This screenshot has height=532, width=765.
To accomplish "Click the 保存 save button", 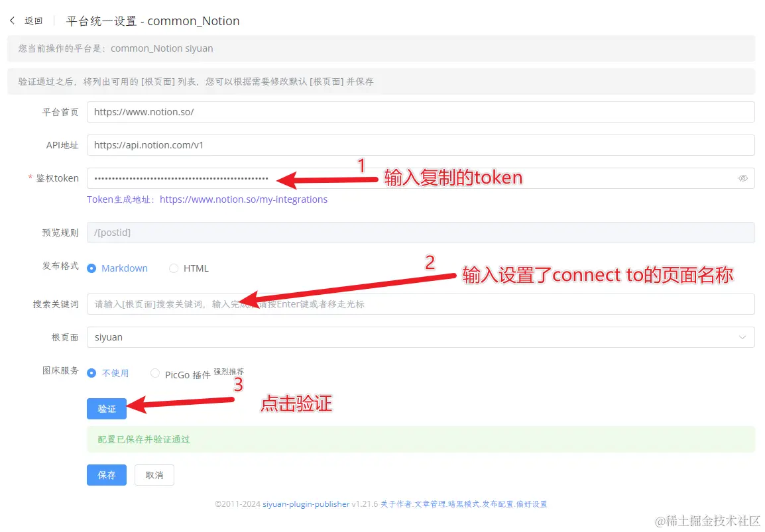I will click(x=107, y=475).
